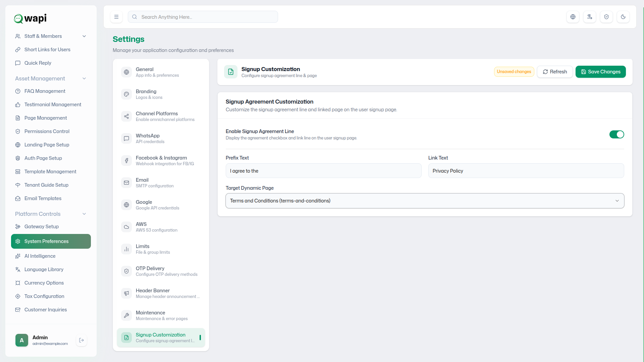
Task: Click the Signup Customization file icon in list
Action: point(126,338)
